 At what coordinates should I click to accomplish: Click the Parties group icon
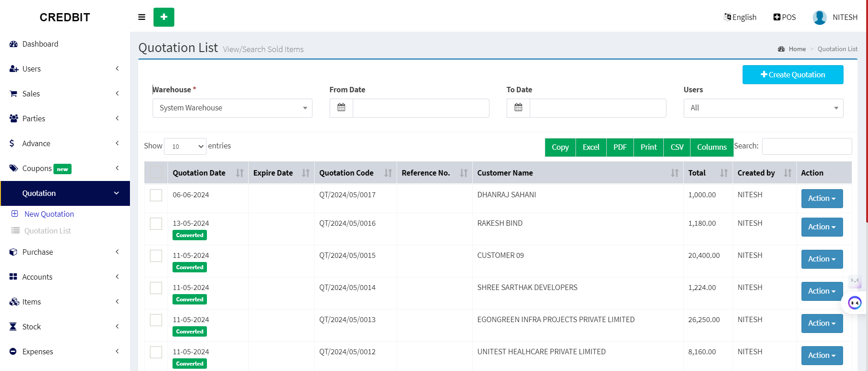pyautogui.click(x=14, y=119)
